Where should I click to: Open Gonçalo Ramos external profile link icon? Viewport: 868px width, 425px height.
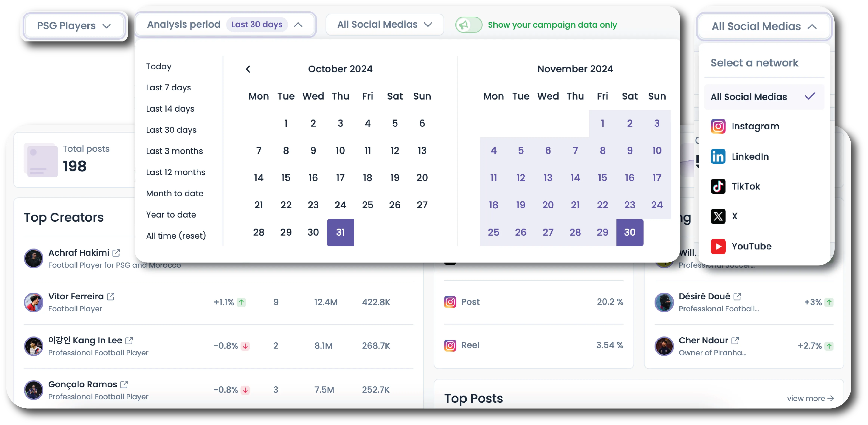[124, 384]
